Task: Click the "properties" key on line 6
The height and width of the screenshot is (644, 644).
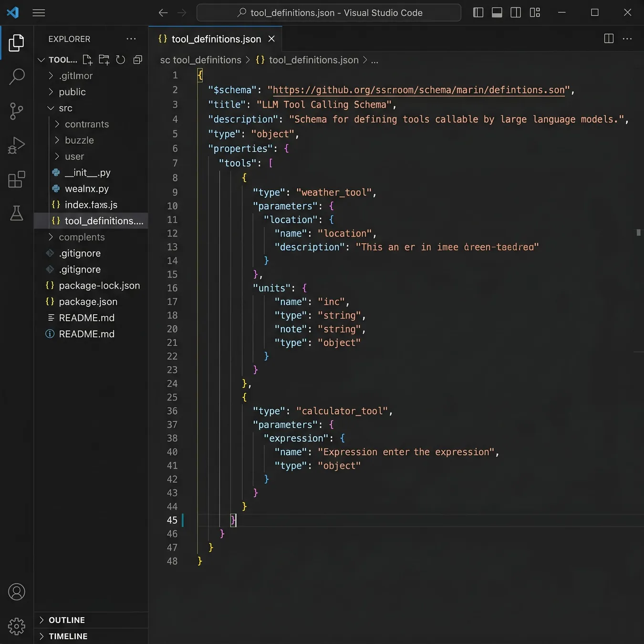Action: click(240, 149)
